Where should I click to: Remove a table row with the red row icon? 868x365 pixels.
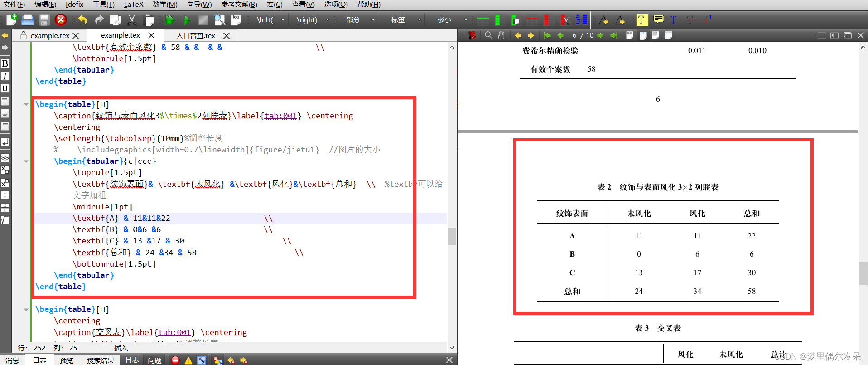click(532, 20)
